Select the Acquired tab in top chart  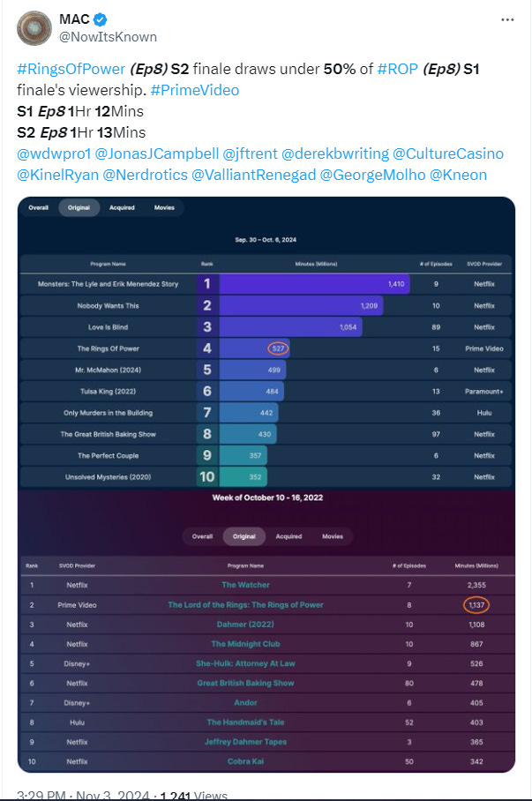[x=122, y=208]
